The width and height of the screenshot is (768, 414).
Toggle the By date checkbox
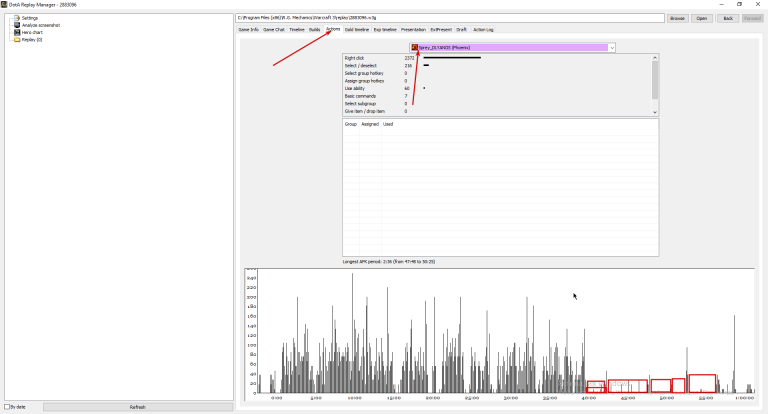point(7,407)
